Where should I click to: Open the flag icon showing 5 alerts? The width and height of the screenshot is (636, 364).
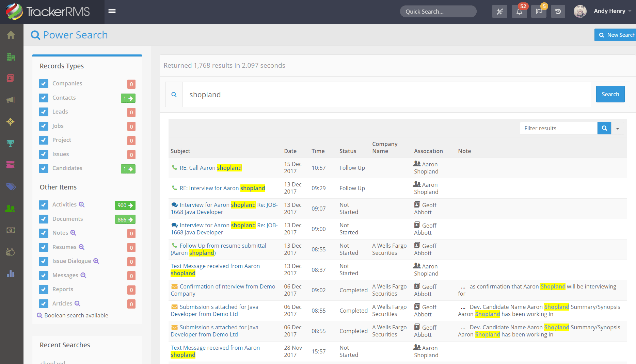point(538,11)
